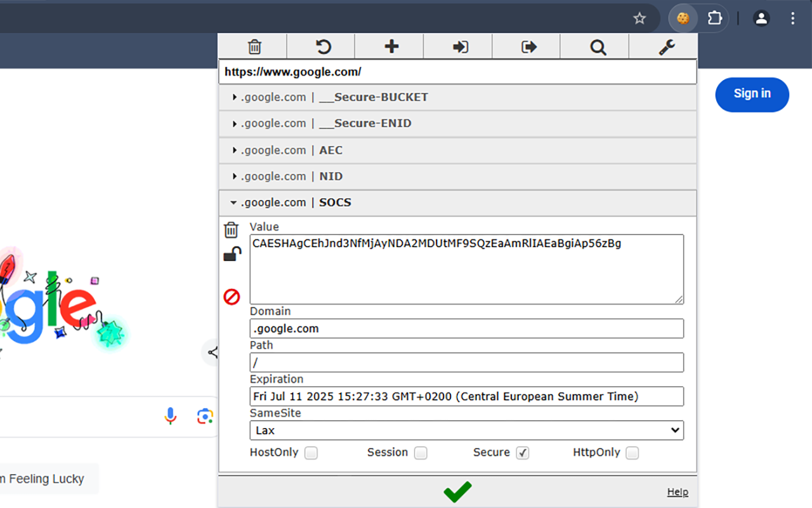Toggle the HttpOnly checkbox
Image resolution: width=812 pixels, height=508 pixels.
pos(632,453)
